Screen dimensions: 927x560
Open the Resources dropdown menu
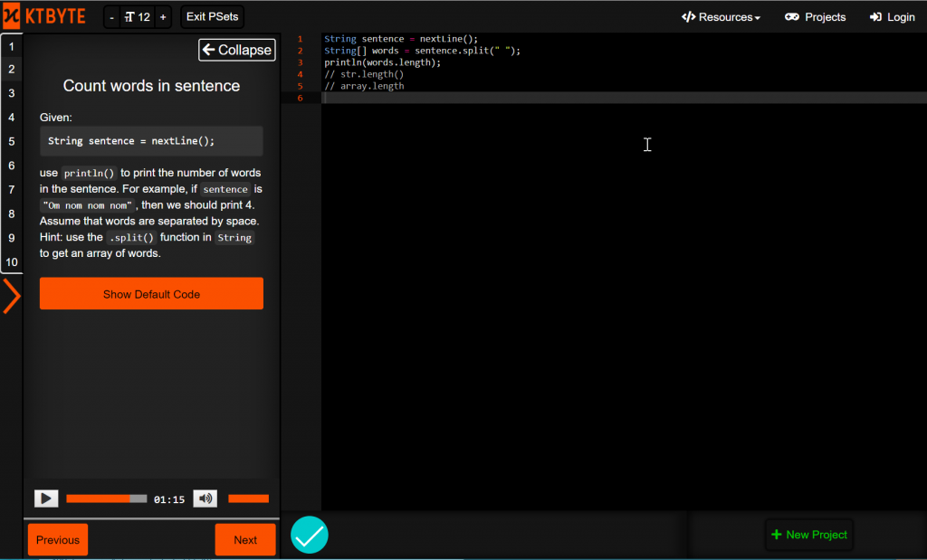721,17
